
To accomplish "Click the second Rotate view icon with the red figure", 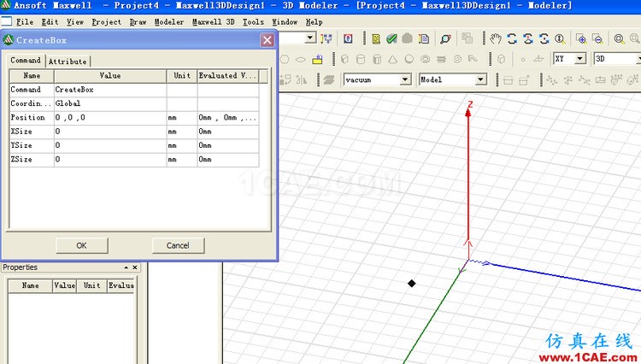I will pos(528,38).
